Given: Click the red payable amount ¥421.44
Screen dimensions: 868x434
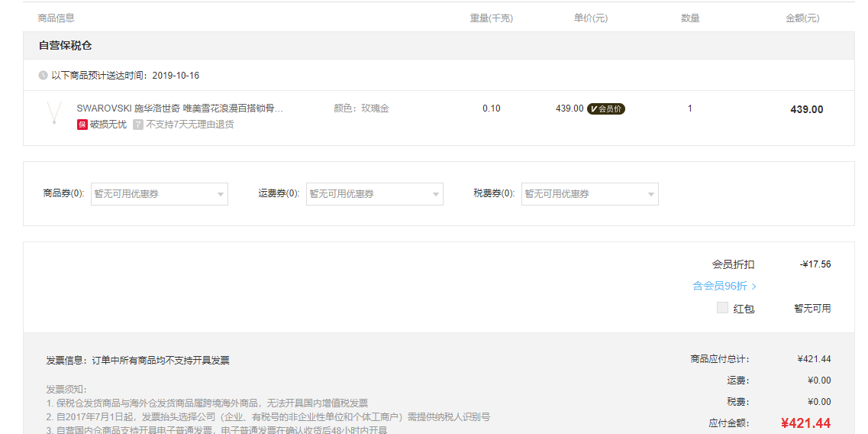Looking at the screenshot, I should tap(806, 423).
